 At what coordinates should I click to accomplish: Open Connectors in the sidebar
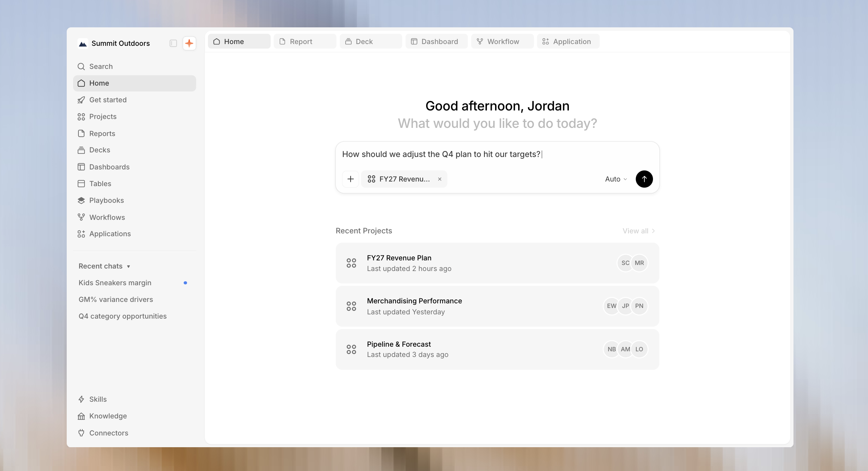pyautogui.click(x=134, y=433)
